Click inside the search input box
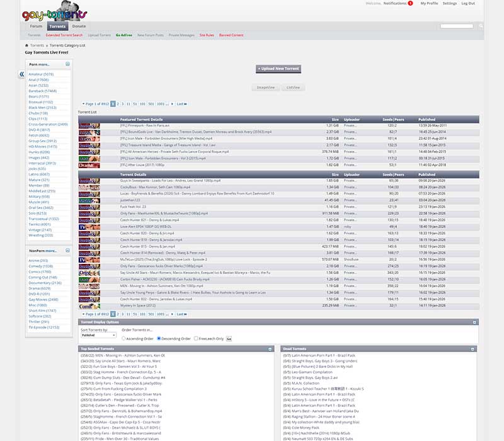This screenshot has height=441, width=504. point(457,25)
